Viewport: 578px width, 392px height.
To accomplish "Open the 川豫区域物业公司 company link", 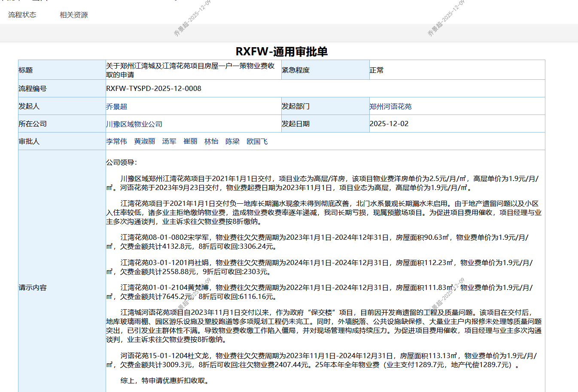I will (x=134, y=124).
